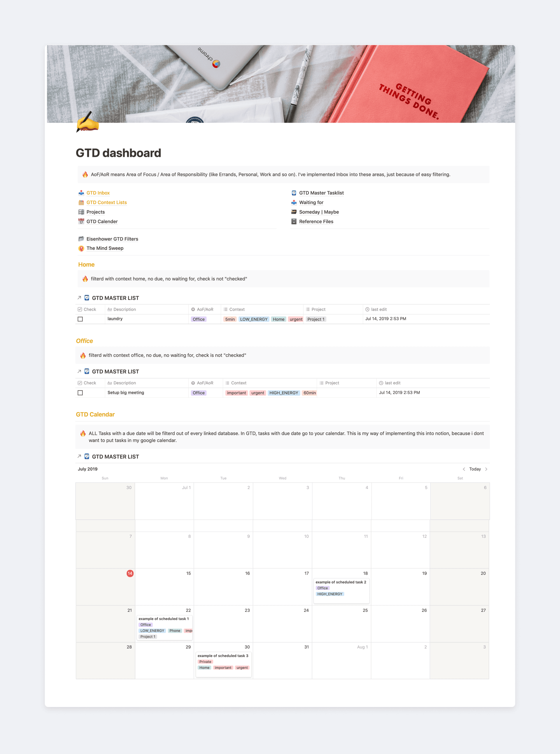This screenshot has height=754, width=560.
Task: Open The Mind Sweep link
Action: (105, 248)
